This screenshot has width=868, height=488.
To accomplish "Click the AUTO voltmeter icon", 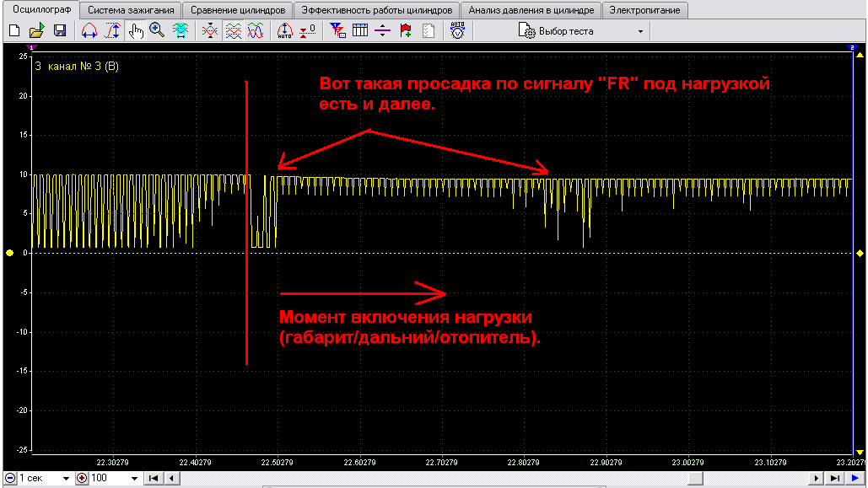I will tap(458, 30).
